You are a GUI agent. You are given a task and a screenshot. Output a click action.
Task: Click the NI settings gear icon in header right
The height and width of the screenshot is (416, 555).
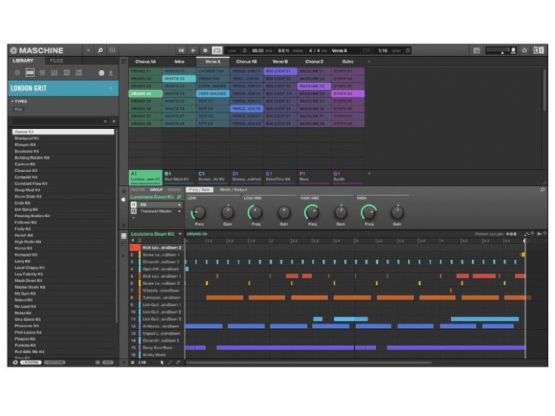coord(525,51)
